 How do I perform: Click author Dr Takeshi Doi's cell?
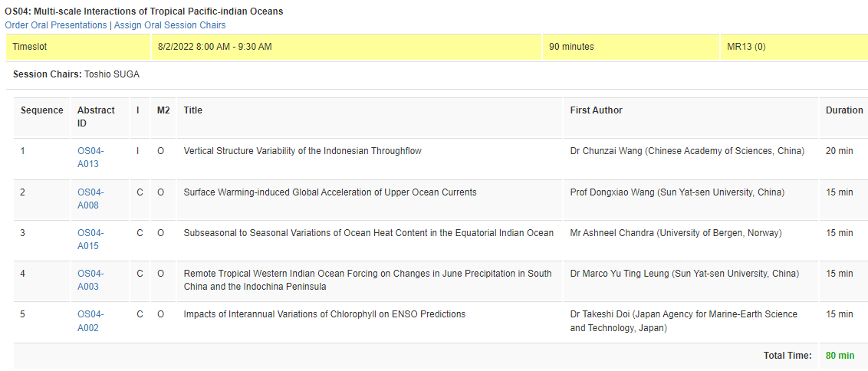click(x=683, y=320)
